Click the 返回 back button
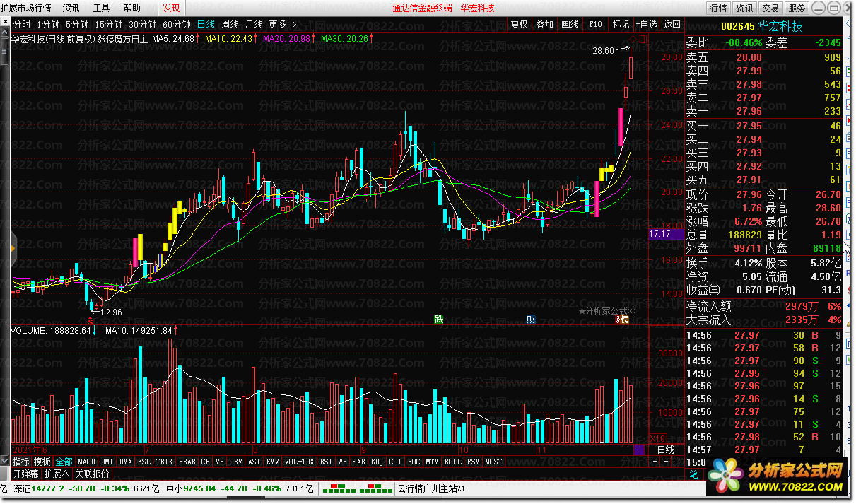856x504 pixels. (671, 24)
